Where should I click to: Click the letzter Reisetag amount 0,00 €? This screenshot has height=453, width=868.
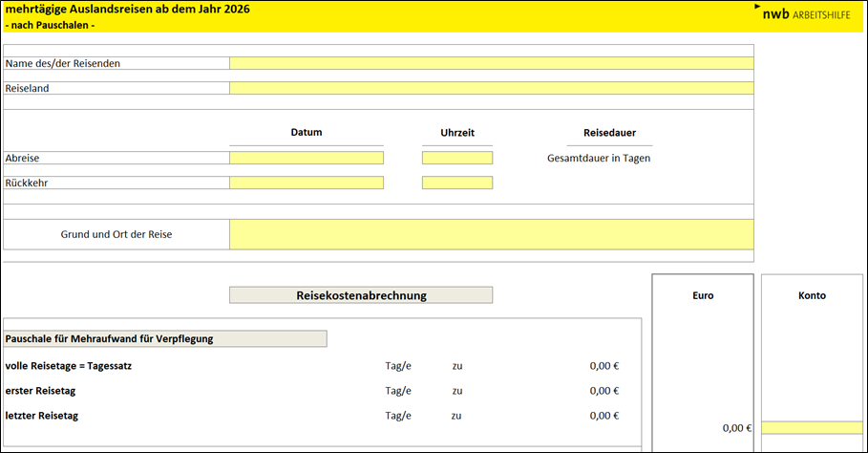coord(603,415)
